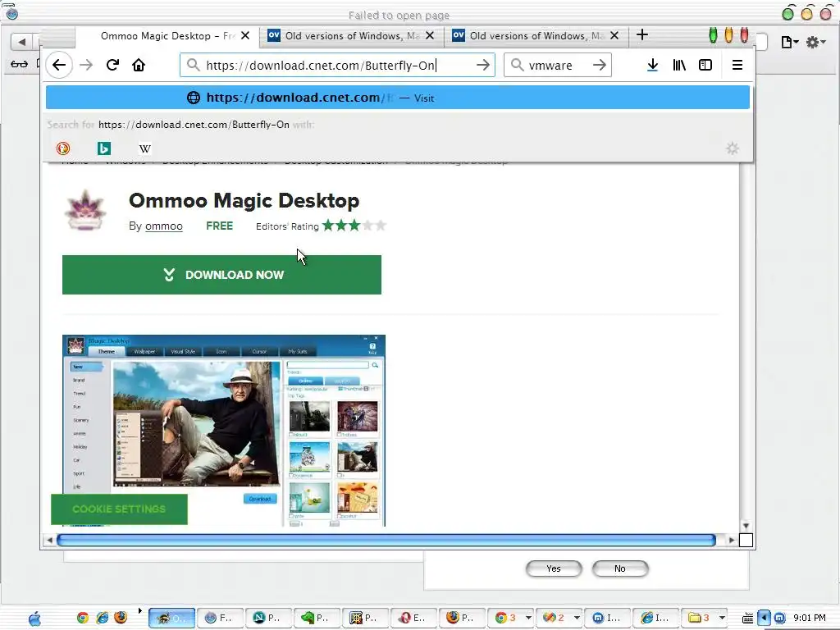This screenshot has width=840, height=630.
Task: Switch to the E.. Opera taskbar button
Action: 413,618
